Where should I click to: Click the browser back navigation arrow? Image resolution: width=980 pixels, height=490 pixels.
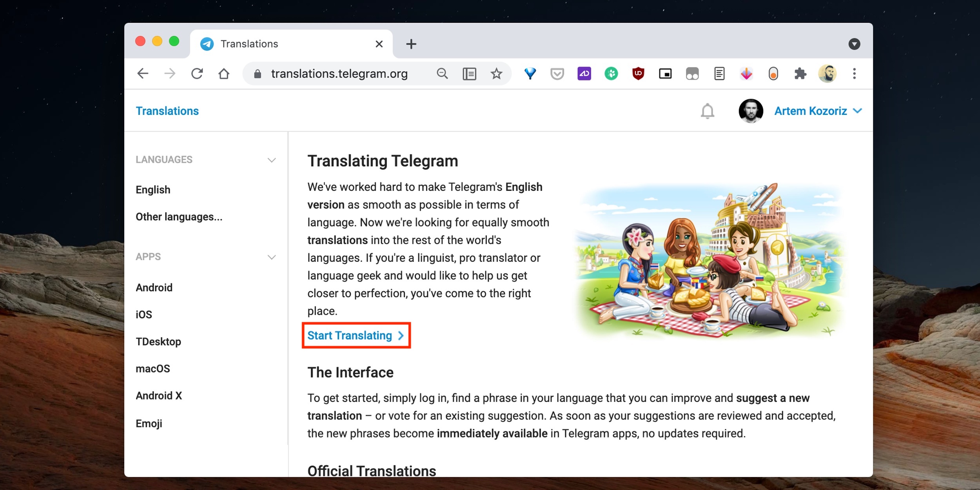(x=144, y=74)
